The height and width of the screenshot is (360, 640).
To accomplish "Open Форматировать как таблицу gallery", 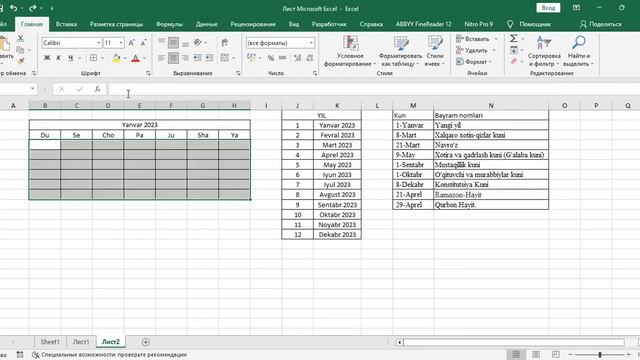I will (x=400, y=51).
